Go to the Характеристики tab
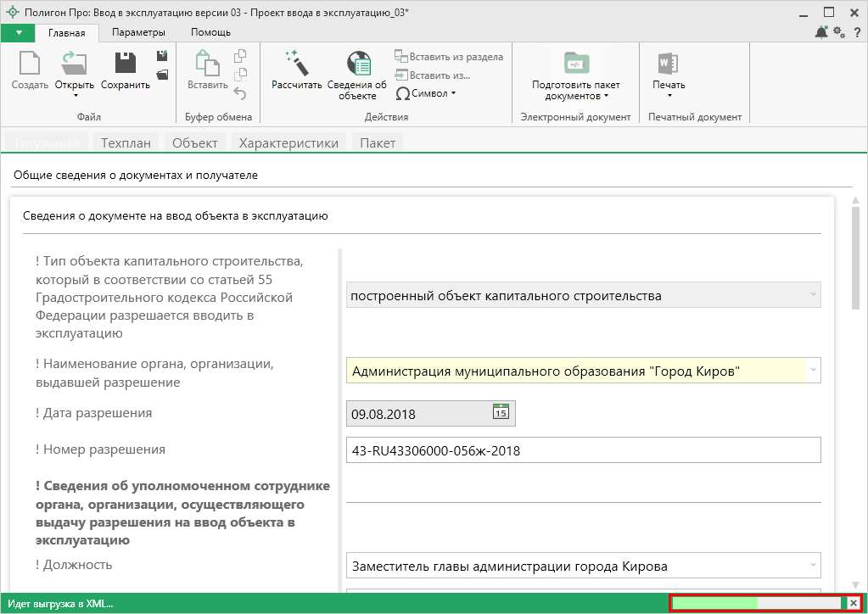 tap(288, 142)
